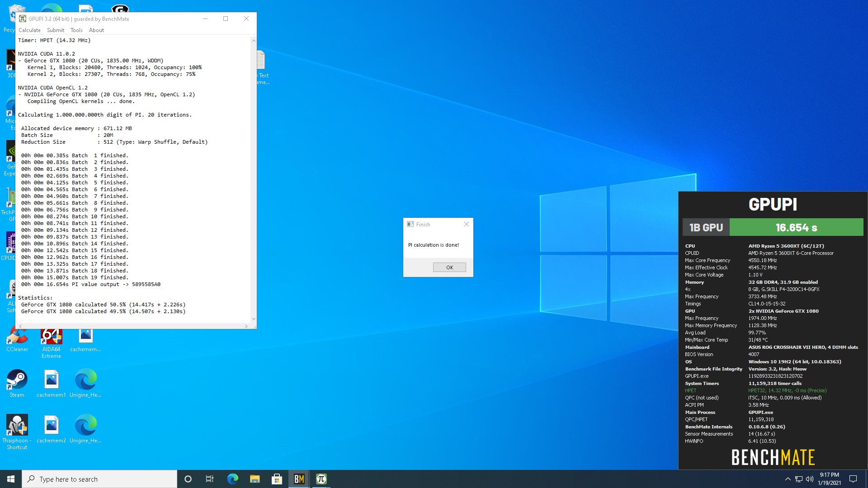Select the cachemem image file icon
Image resolution: width=868 pixels, height=488 pixels.
click(85, 340)
